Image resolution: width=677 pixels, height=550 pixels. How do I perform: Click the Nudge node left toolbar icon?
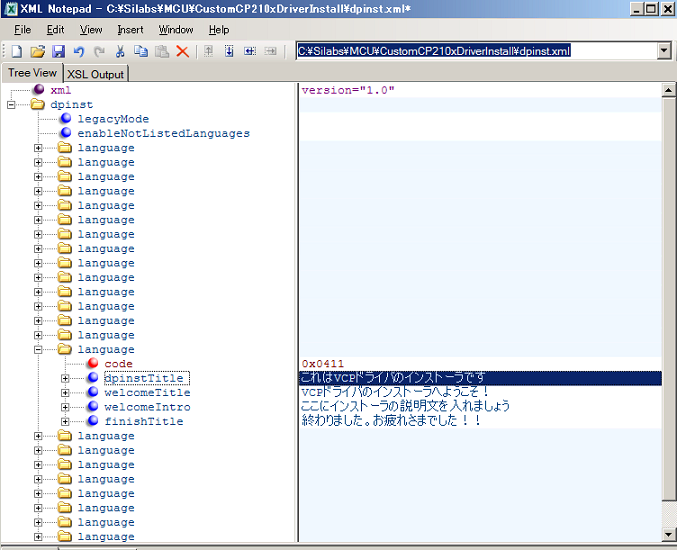click(x=250, y=51)
